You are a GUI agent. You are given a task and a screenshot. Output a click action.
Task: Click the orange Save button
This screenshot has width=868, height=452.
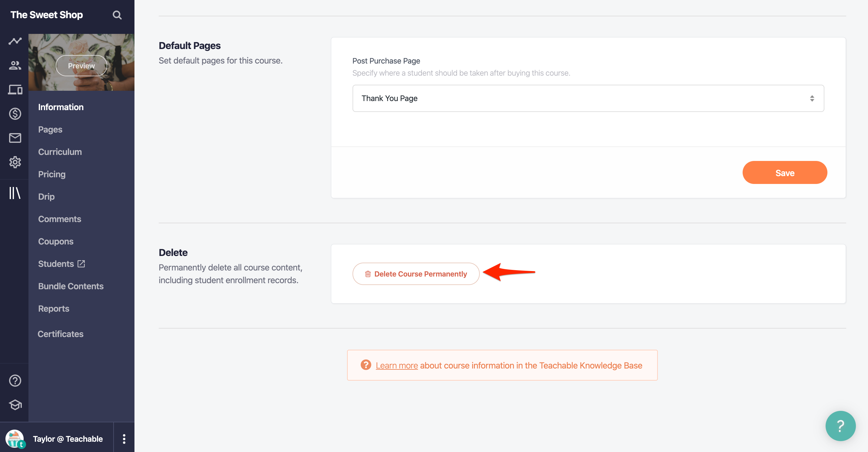click(784, 173)
